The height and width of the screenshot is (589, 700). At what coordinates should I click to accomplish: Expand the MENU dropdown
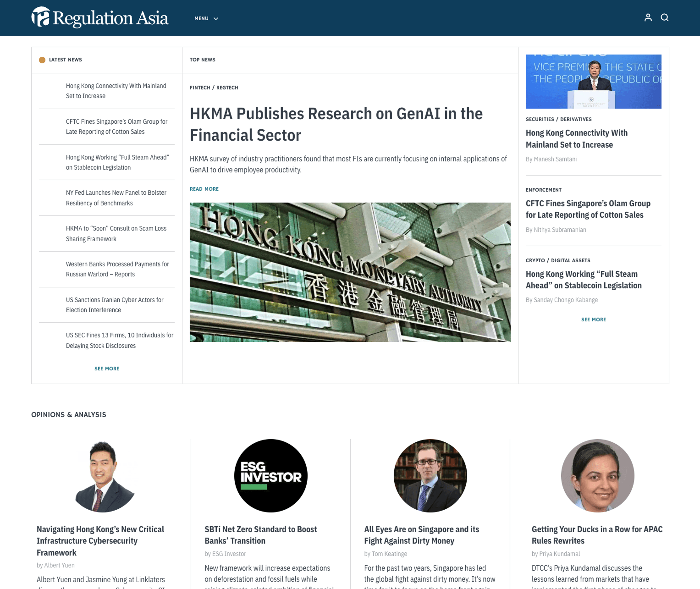tap(206, 18)
